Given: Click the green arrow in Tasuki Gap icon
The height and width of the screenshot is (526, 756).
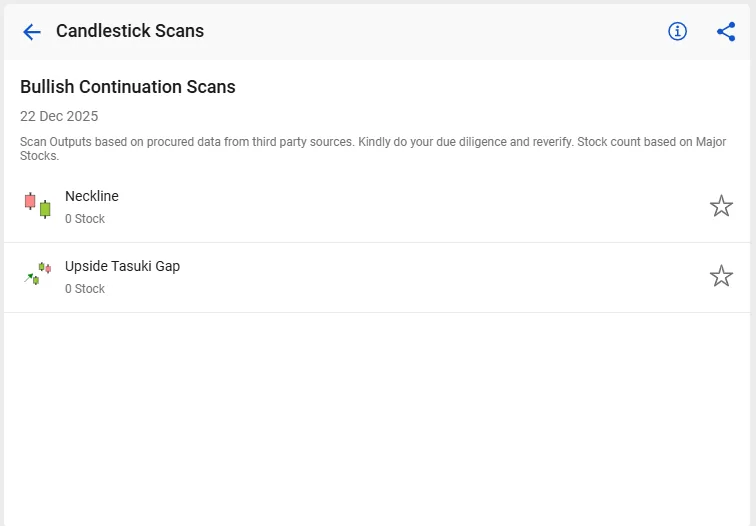Looking at the screenshot, I should pos(30,277).
